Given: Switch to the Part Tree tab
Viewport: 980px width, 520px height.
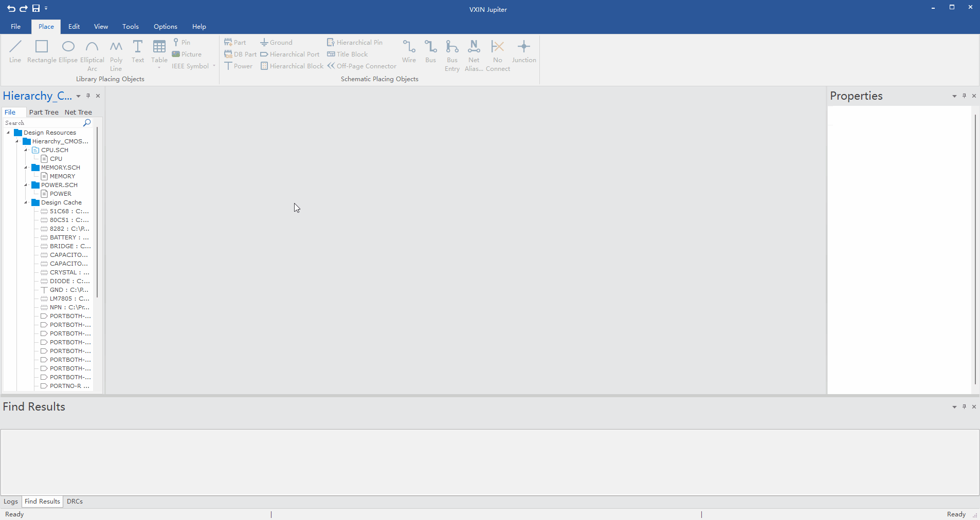Looking at the screenshot, I should point(44,112).
